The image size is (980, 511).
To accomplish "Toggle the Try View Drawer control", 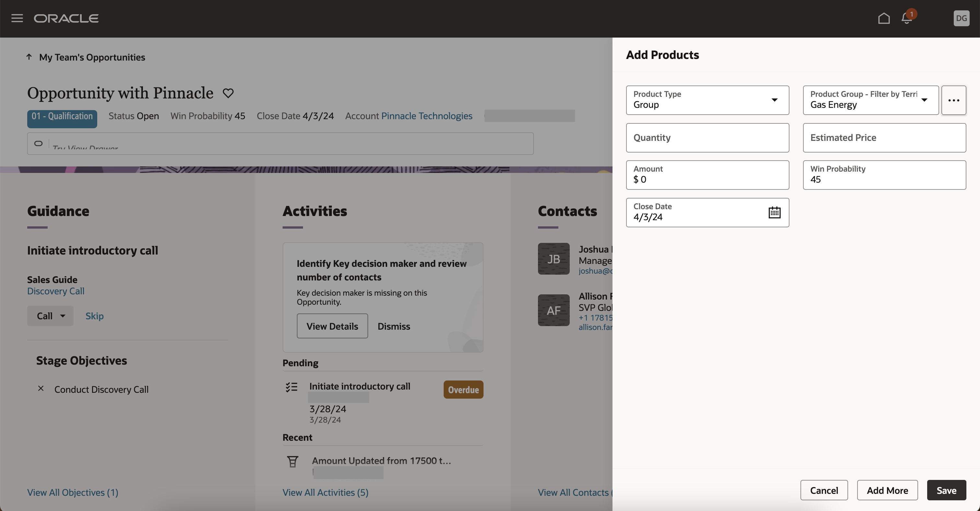I will (39, 144).
